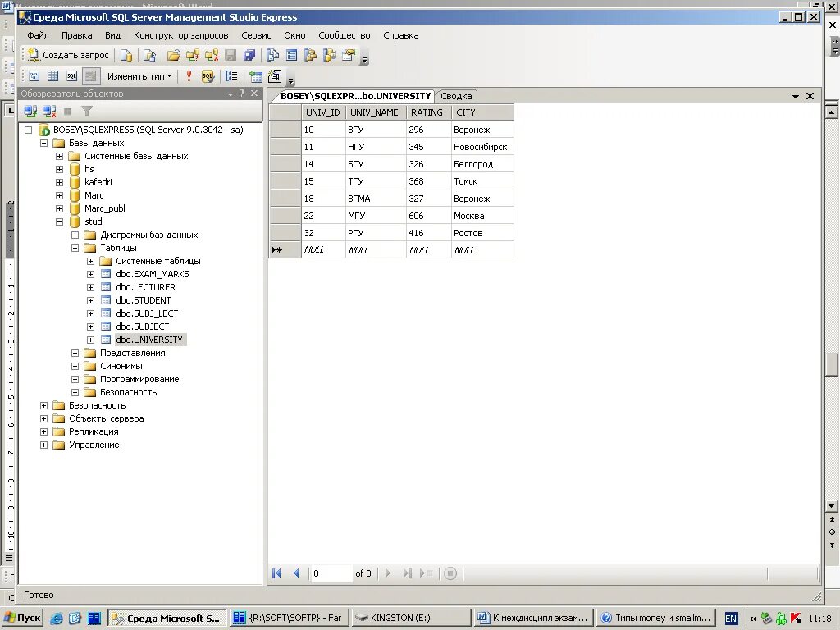Open the Правка menu
The width and height of the screenshot is (840, 630).
click(76, 35)
